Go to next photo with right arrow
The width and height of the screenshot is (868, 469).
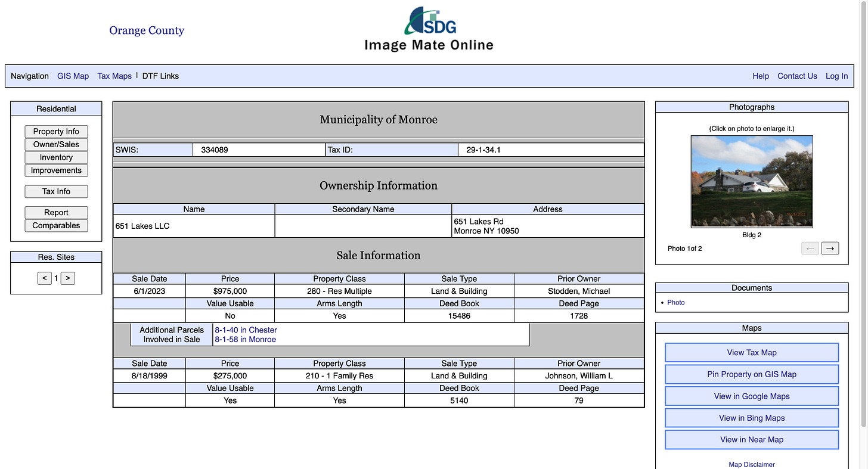point(830,248)
